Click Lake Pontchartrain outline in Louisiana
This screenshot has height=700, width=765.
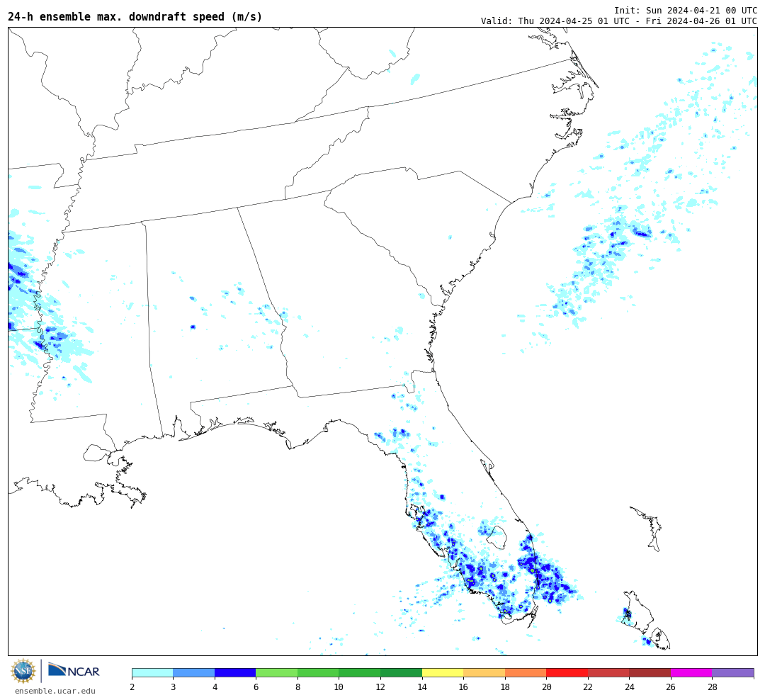click(96, 453)
